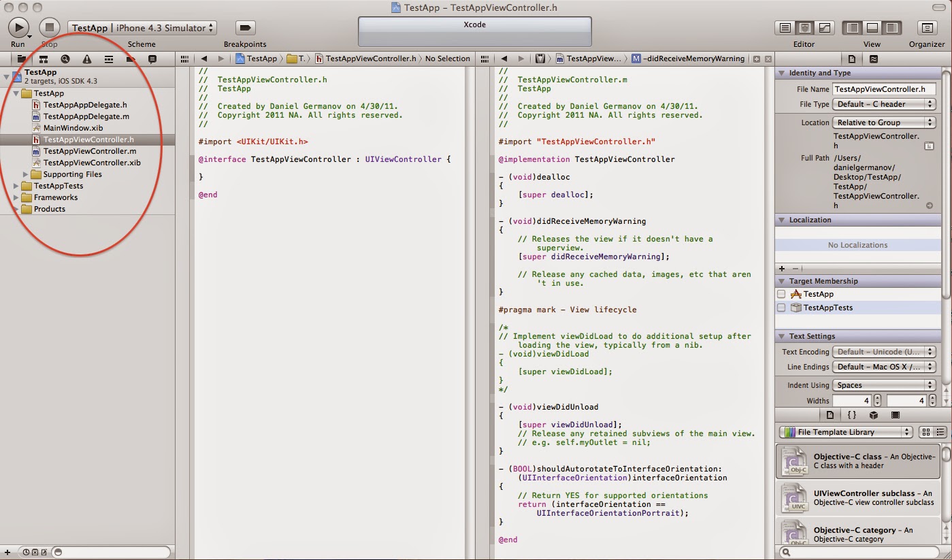This screenshot has width=952, height=560.
Task: Click the choose file location icon
Action: click(929, 146)
